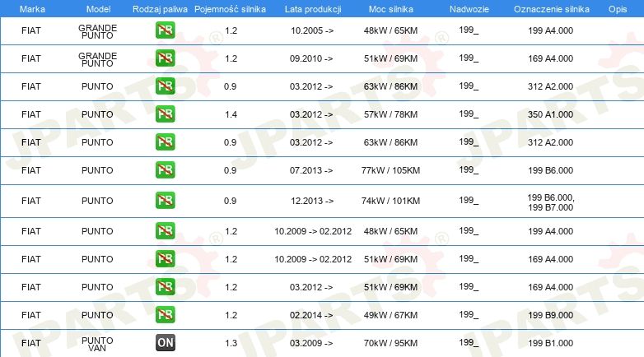Click the petrol fuel icon in the 1.4 Punto row

pos(165,114)
